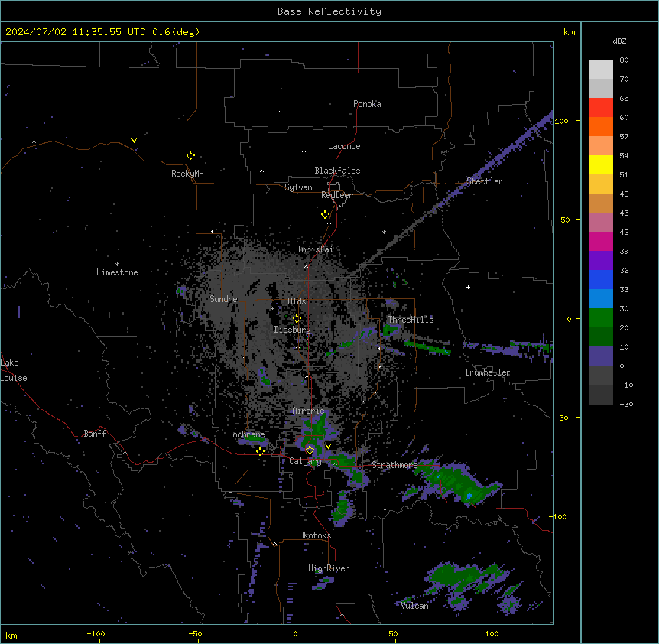This screenshot has height=644, width=659.
Task: Click the Calgary city label
Action: coord(306,461)
